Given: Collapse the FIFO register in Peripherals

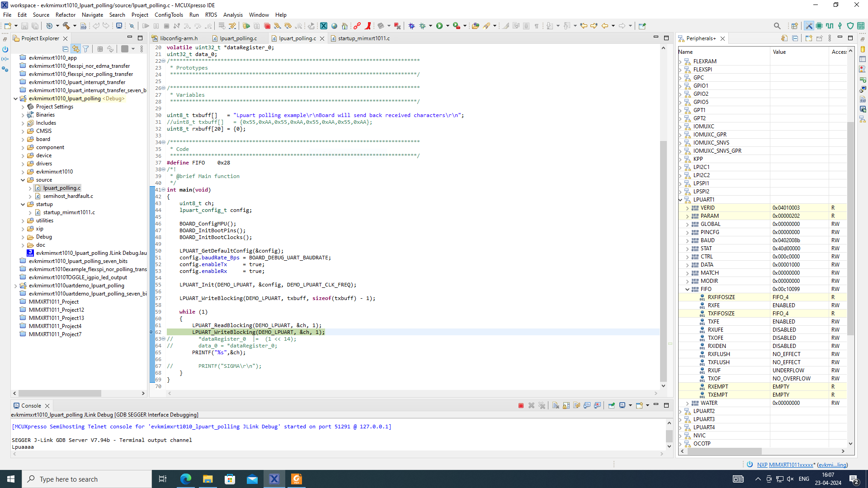Looking at the screenshot, I should coord(688,289).
